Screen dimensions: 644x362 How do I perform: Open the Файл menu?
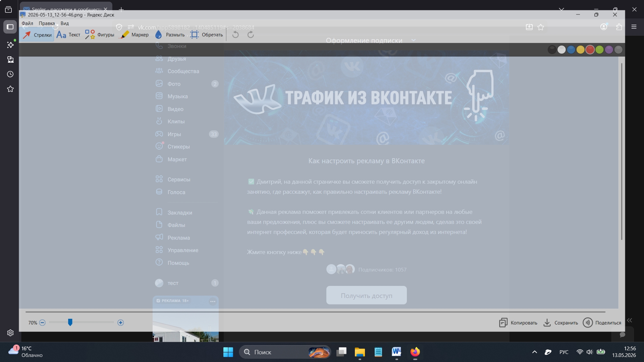(28, 23)
